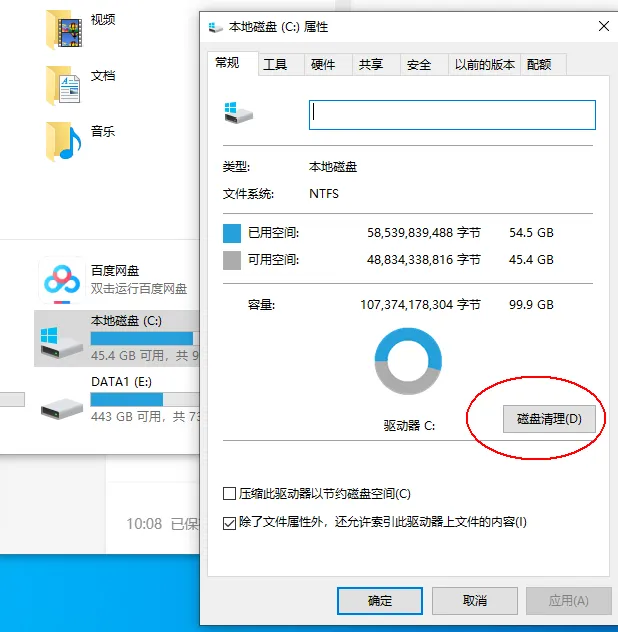618x632 pixels.
Task: Open the 音乐 folder icon
Action: pyautogui.click(x=64, y=141)
